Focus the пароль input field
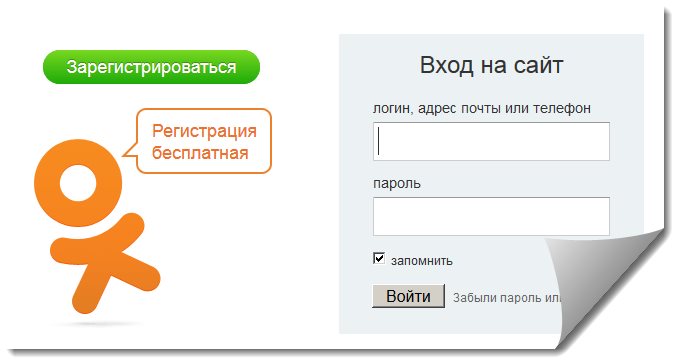679x364 pixels. pos(491,216)
